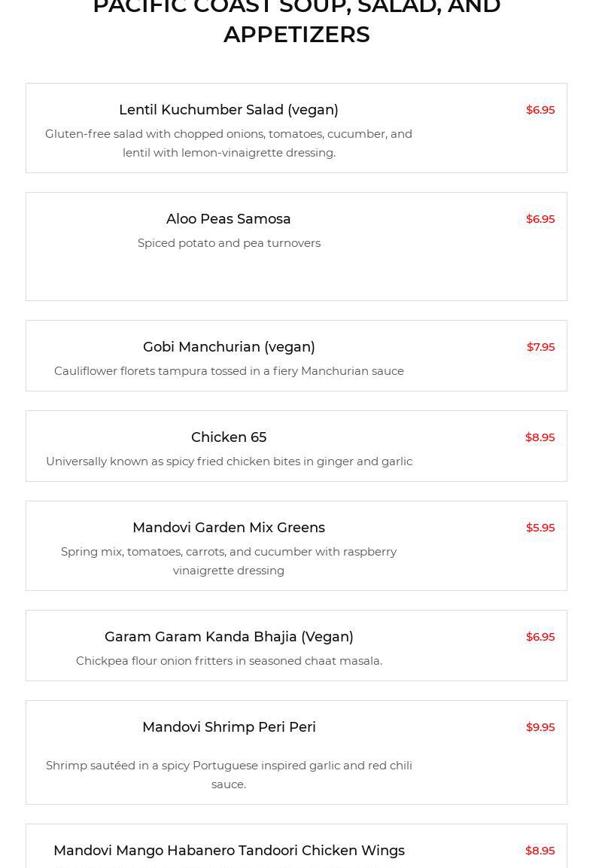Viewport: 593px width, 868px height.
Task: Select the $7.95 price for Gobi Manchurian
Action: click(x=540, y=347)
